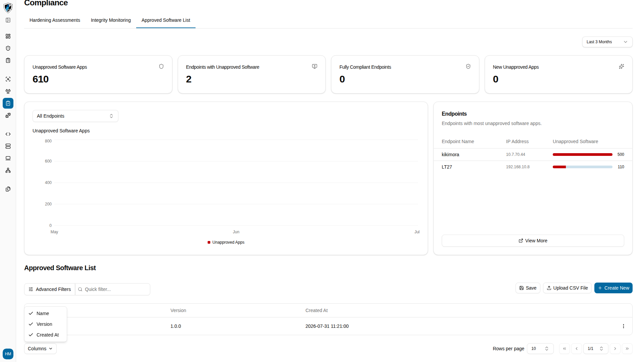The image size is (644, 362).
Task: Click the magnifier icon in Quick filter
Action: click(x=80, y=289)
